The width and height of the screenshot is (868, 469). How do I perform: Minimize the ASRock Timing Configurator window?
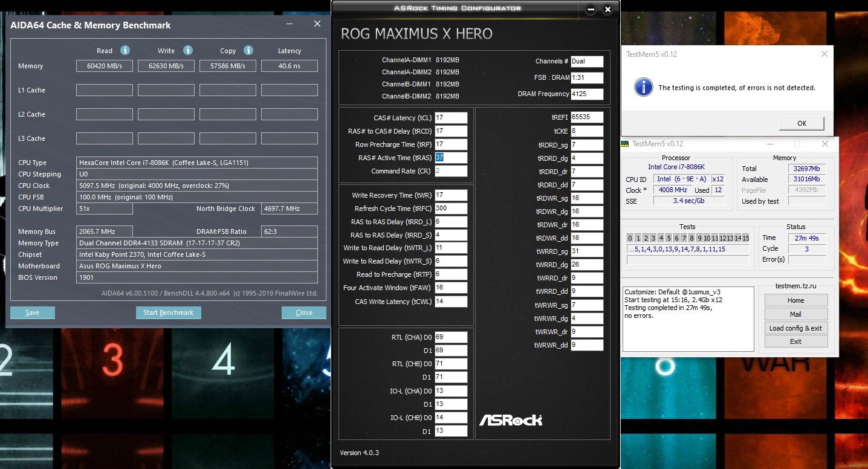[x=591, y=10]
